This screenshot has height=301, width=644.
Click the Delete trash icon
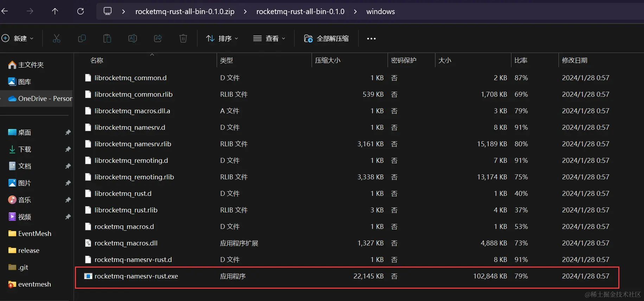click(x=183, y=38)
